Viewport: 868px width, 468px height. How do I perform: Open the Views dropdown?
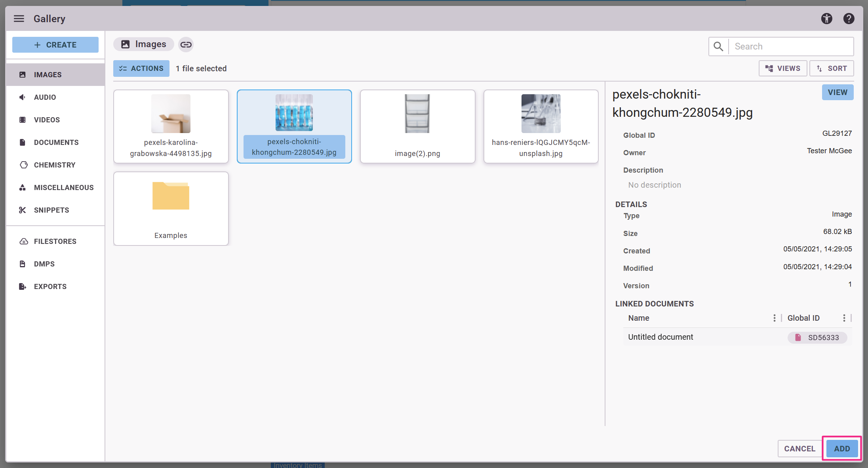782,68
